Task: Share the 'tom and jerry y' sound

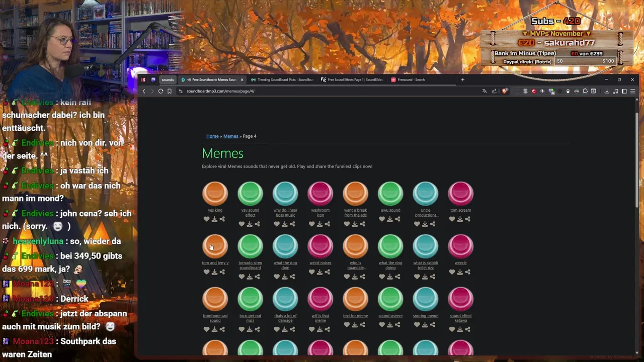Action: [x=222, y=272]
